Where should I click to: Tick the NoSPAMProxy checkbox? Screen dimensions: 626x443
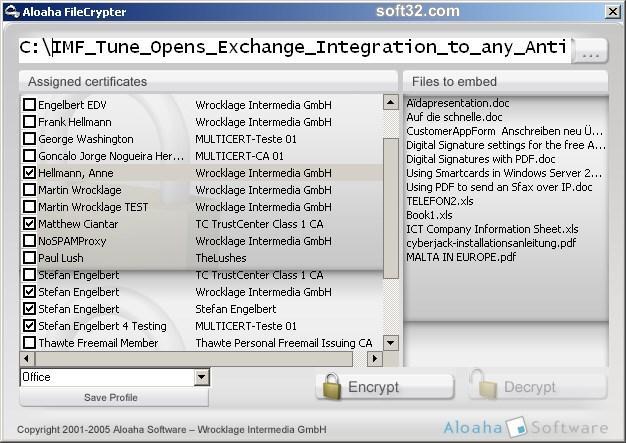[x=29, y=241]
